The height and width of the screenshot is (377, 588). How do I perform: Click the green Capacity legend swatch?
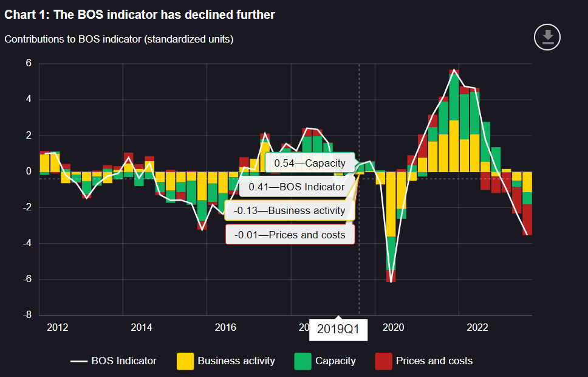click(303, 361)
